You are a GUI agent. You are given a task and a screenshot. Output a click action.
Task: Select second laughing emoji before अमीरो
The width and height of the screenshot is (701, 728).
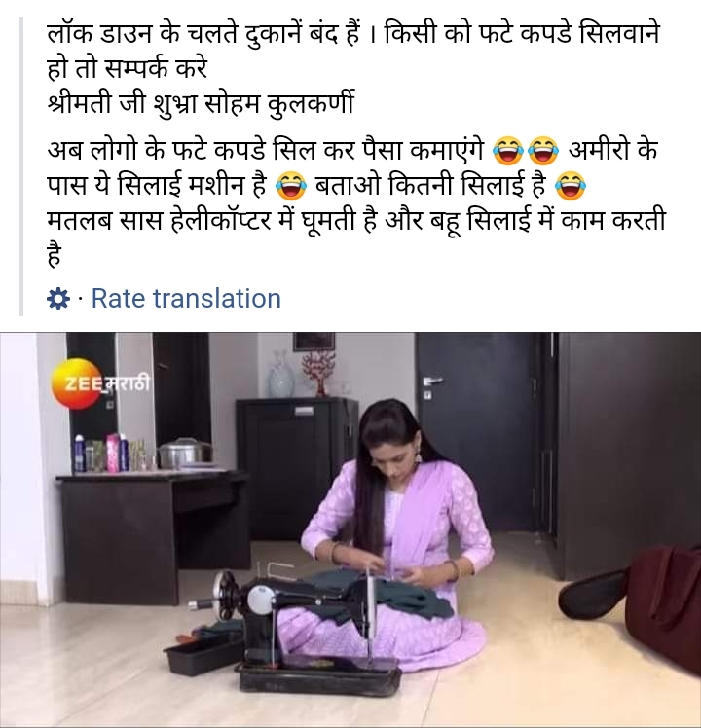(x=543, y=151)
